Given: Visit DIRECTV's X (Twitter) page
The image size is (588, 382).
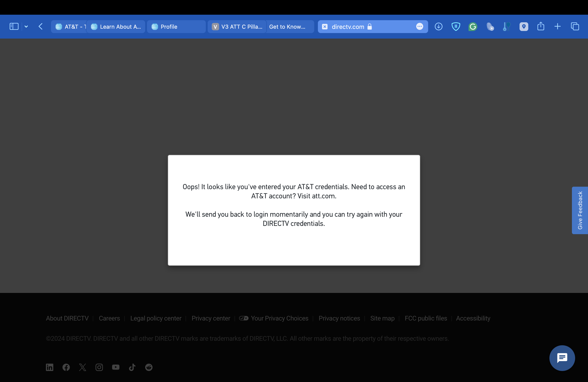Looking at the screenshot, I should (83, 367).
